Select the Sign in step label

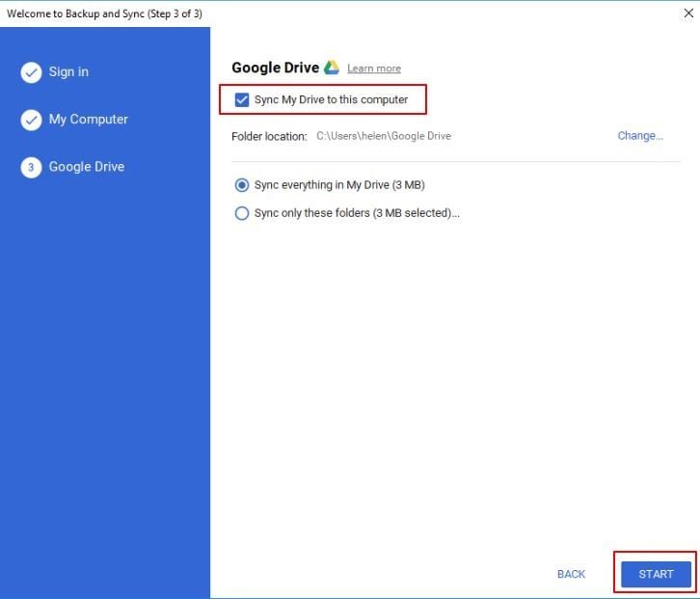68,72
